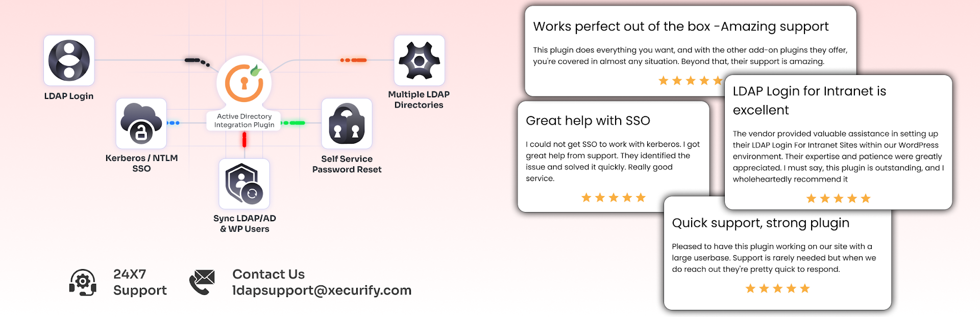The height and width of the screenshot is (317, 980).
Task: Click the Self Service Password Reset label
Action: (x=347, y=164)
